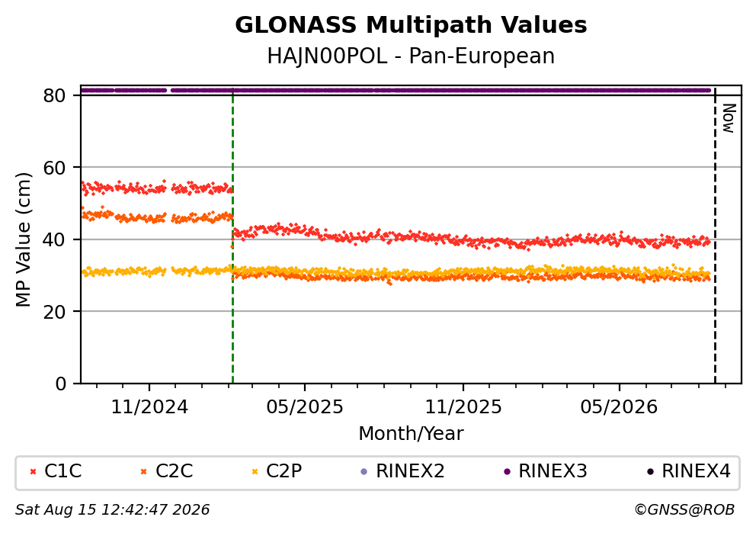Click the 60 y-axis tick label
Image resolution: width=756 pixels, height=533 pixels.
point(54,168)
